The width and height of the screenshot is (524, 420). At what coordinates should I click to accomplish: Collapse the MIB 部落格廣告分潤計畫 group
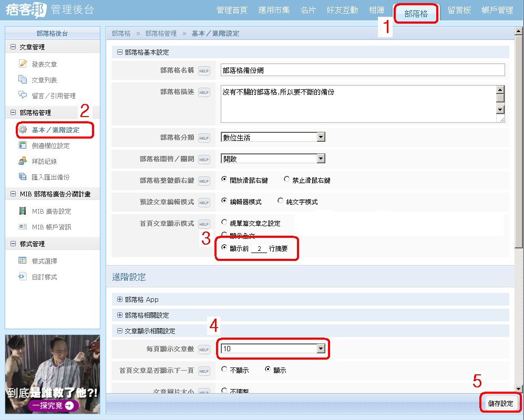point(13,194)
